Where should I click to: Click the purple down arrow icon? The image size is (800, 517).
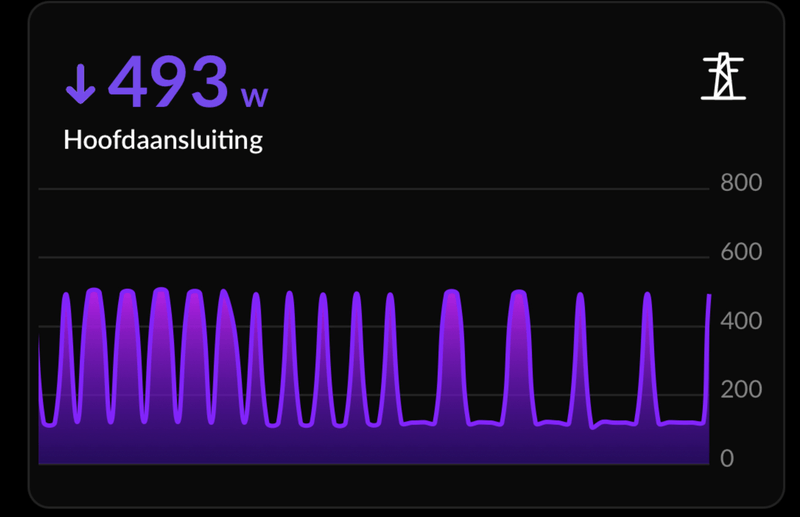point(81,84)
